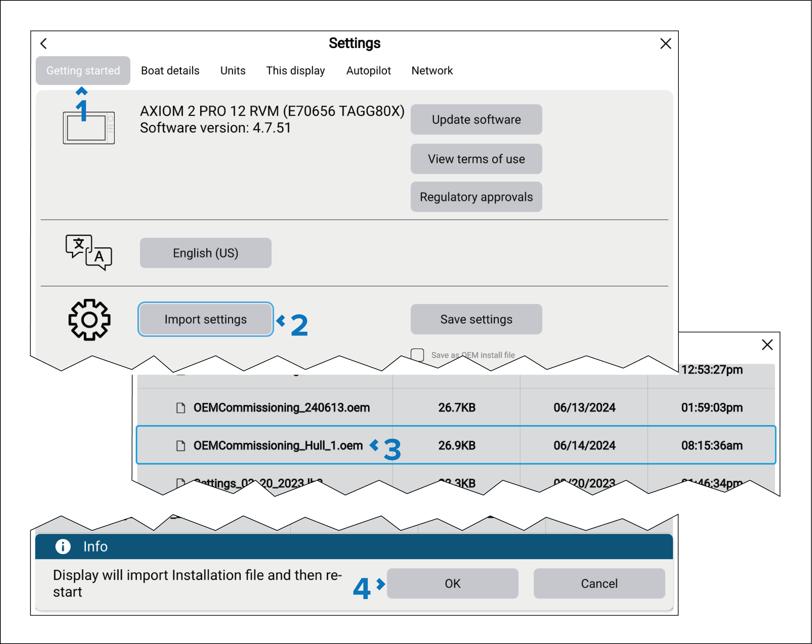Screen dimensions: 812x644
Task: Confirm import by pressing OK
Action: coord(452,583)
